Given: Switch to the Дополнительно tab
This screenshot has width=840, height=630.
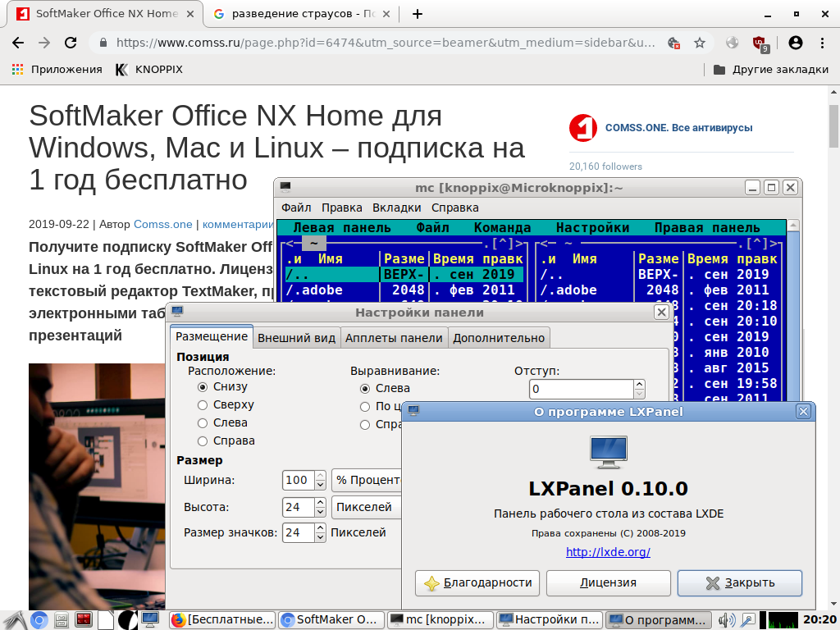Looking at the screenshot, I should pos(499,338).
